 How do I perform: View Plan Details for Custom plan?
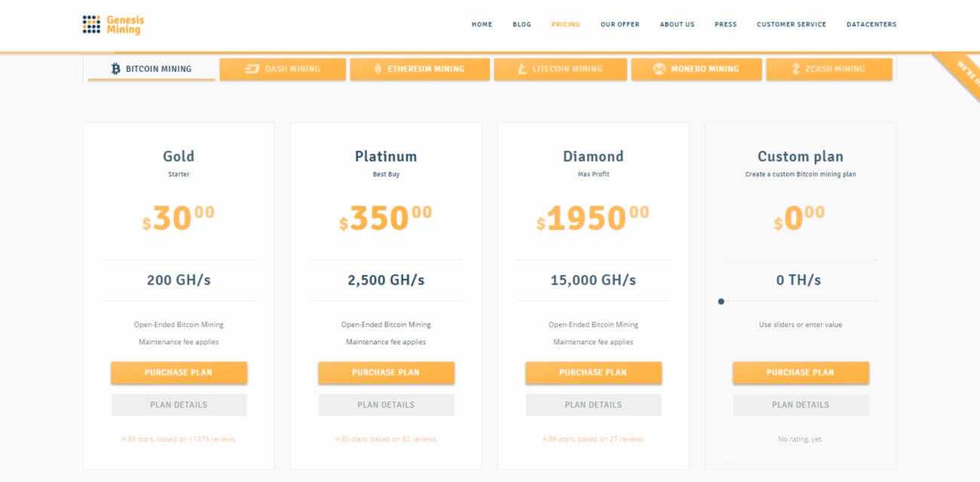click(801, 404)
